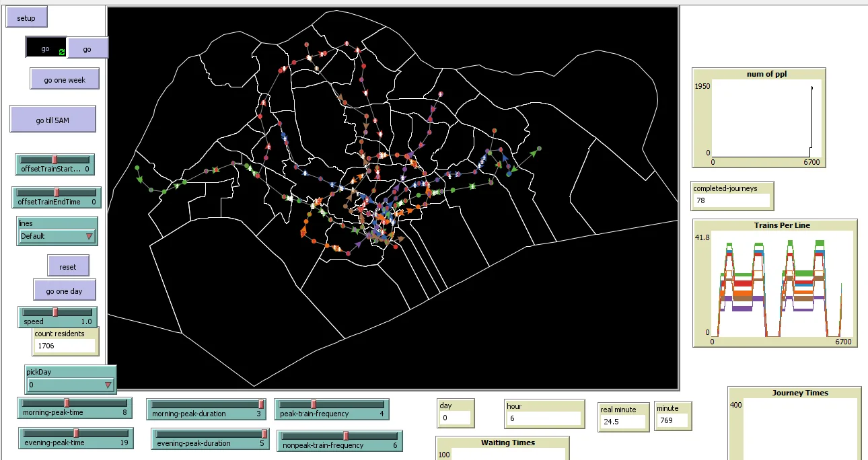Image resolution: width=868 pixels, height=460 pixels.
Task: Run the go one day button
Action: pos(65,291)
